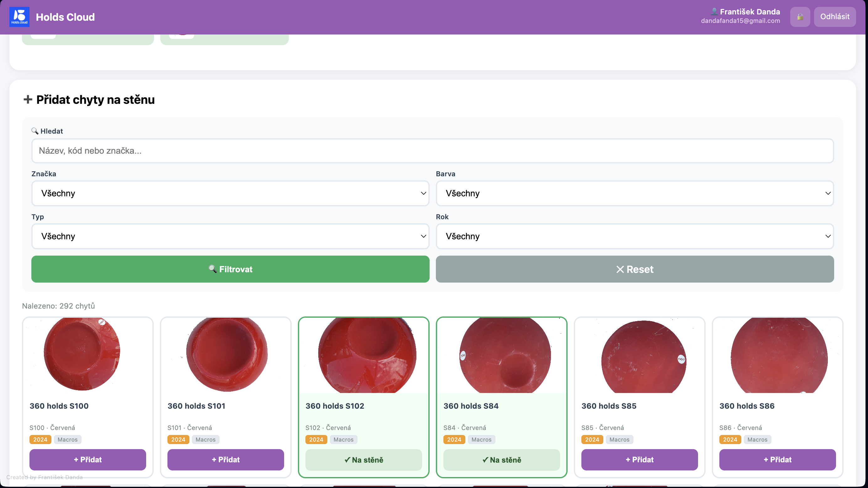Toggle Na stěně for 360 holds S102
Viewport: 868px width, 488px height.
pos(363,460)
